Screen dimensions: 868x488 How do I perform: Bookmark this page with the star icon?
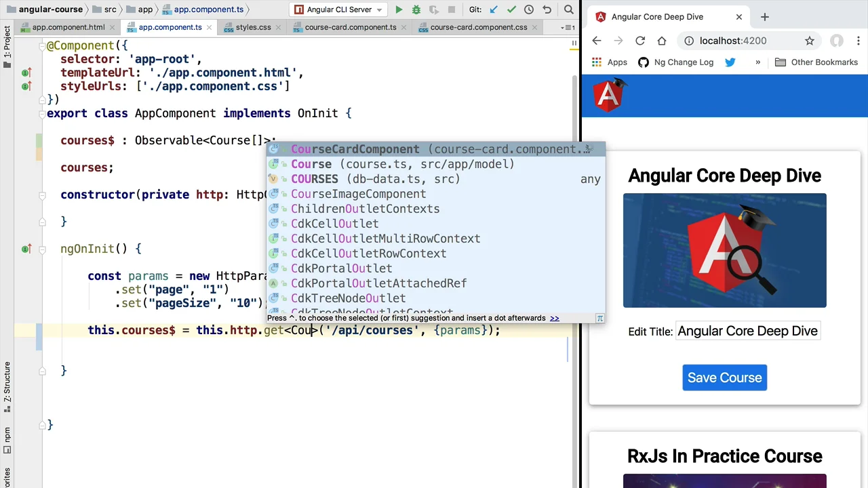809,41
